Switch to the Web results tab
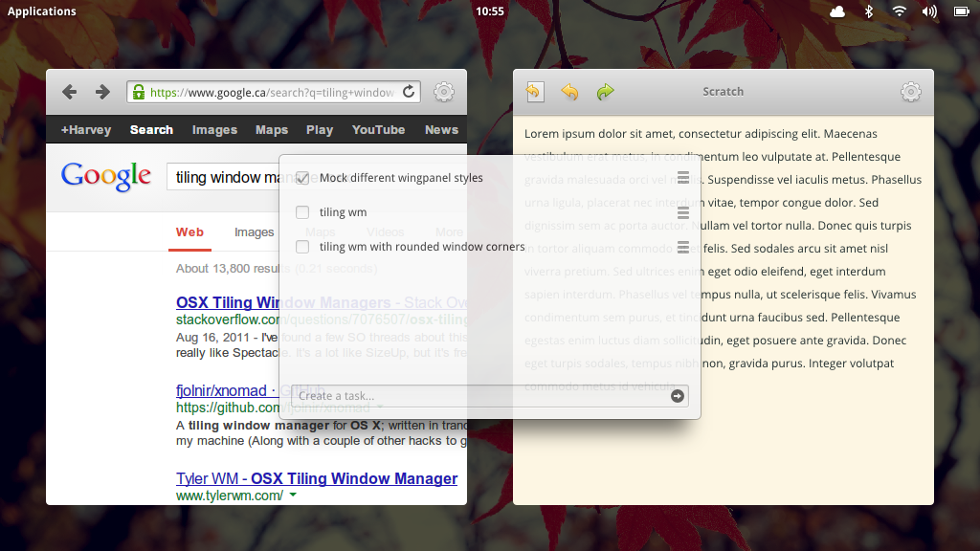This screenshot has width=980, height=551. pos(189,232)
